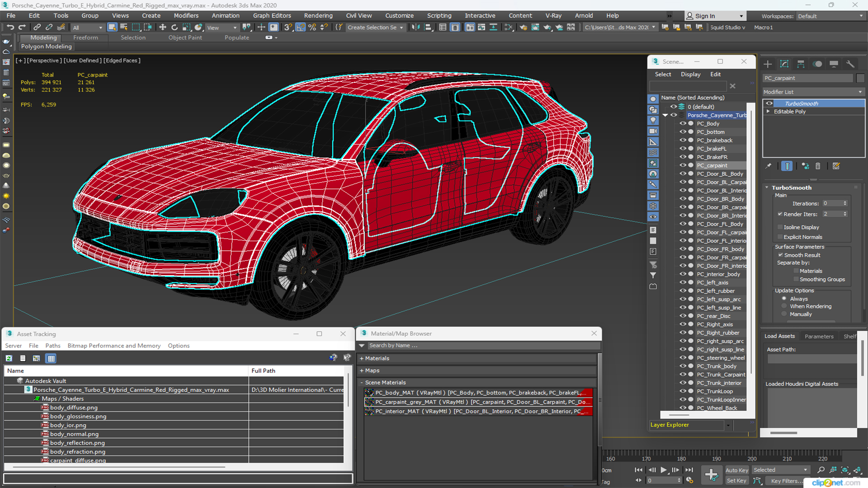The height and width of the screenshot is (488, 868).
Task: Select the Manually update option
Action: click(784, 314)
